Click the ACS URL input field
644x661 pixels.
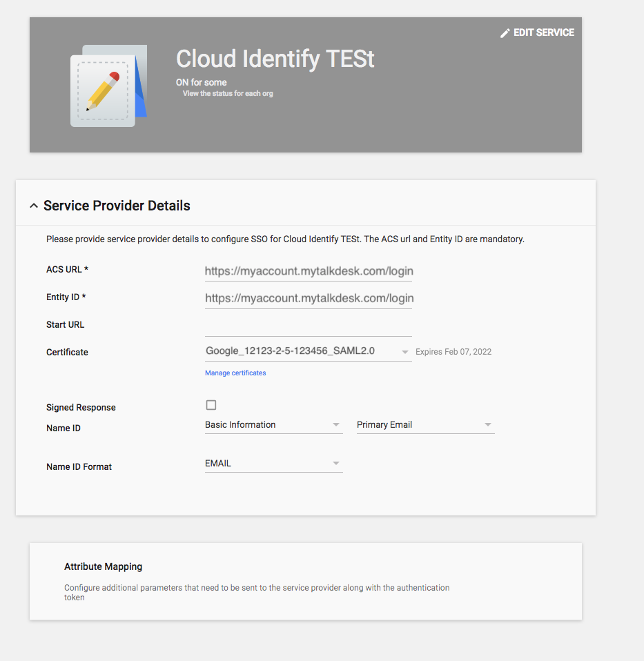[309, 271]
